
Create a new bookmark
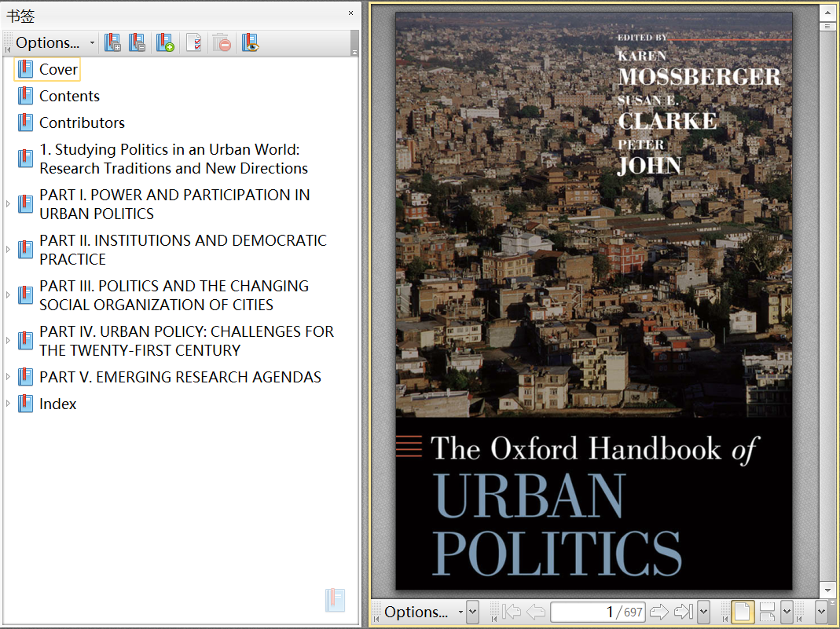pos(166,42)
